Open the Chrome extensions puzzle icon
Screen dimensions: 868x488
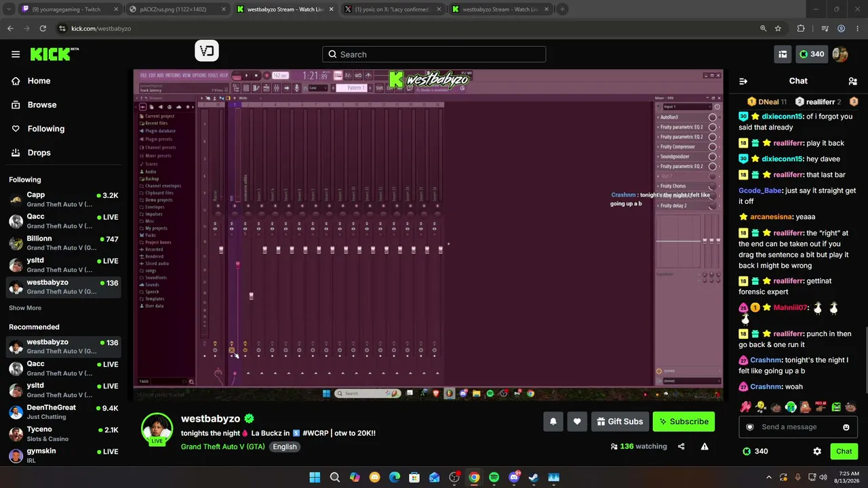coord(801,28)
